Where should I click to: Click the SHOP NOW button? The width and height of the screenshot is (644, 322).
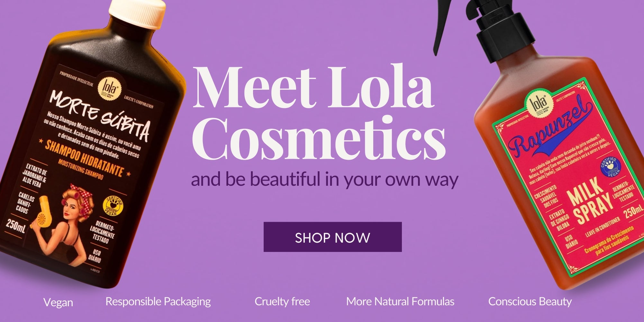[332, 237]
